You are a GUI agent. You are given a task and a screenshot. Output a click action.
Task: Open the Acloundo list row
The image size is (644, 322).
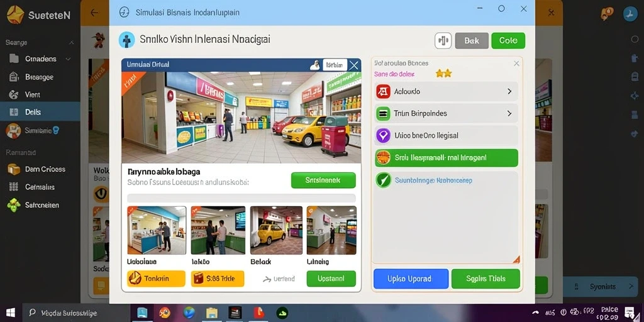click(447, 91)
